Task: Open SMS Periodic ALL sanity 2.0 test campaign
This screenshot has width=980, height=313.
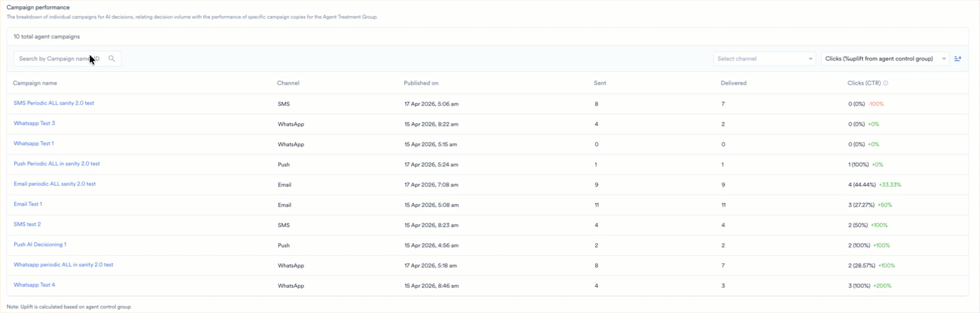Action: click(54, 103)
